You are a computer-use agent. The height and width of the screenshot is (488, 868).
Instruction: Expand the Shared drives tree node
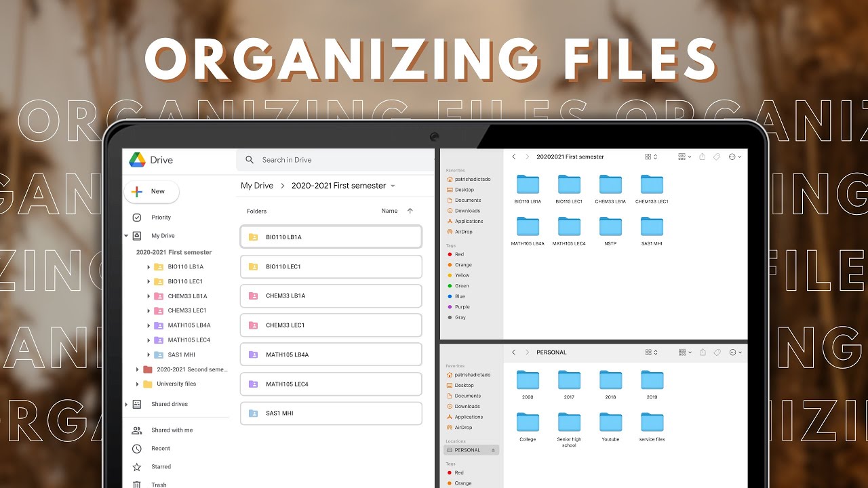click(x=126, y=405)
